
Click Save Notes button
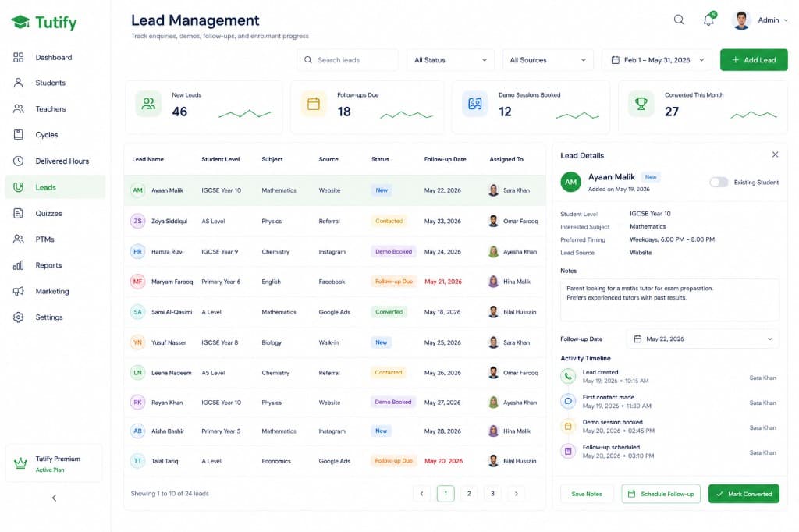[587, 494]
